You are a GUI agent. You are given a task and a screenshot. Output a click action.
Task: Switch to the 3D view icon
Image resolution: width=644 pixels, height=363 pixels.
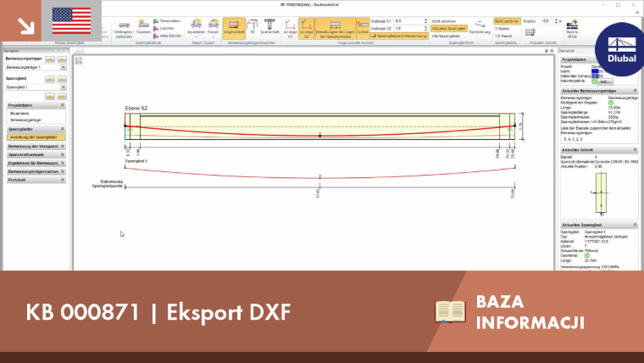click(x=253, y=27)
